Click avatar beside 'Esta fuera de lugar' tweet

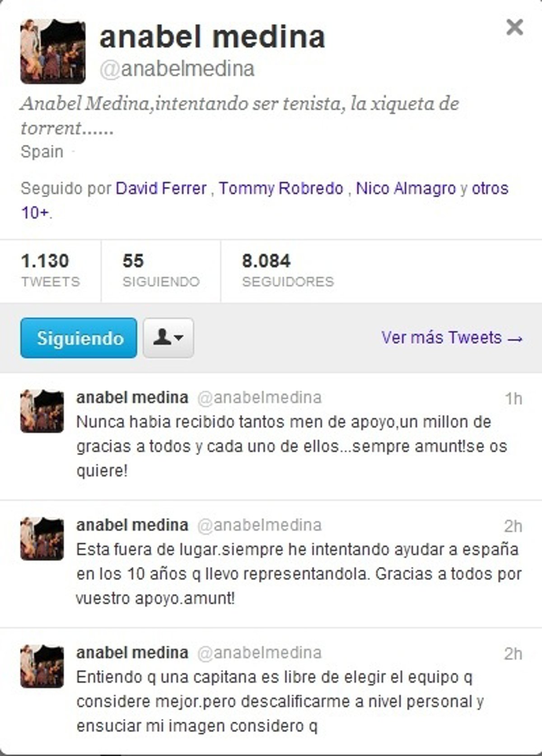point(42,539)
